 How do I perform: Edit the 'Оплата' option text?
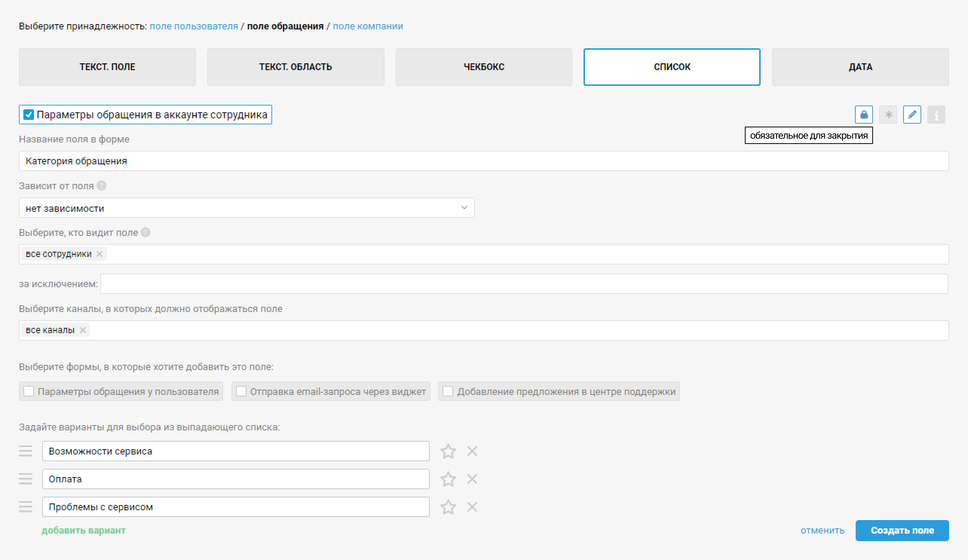tap(236, 479)
